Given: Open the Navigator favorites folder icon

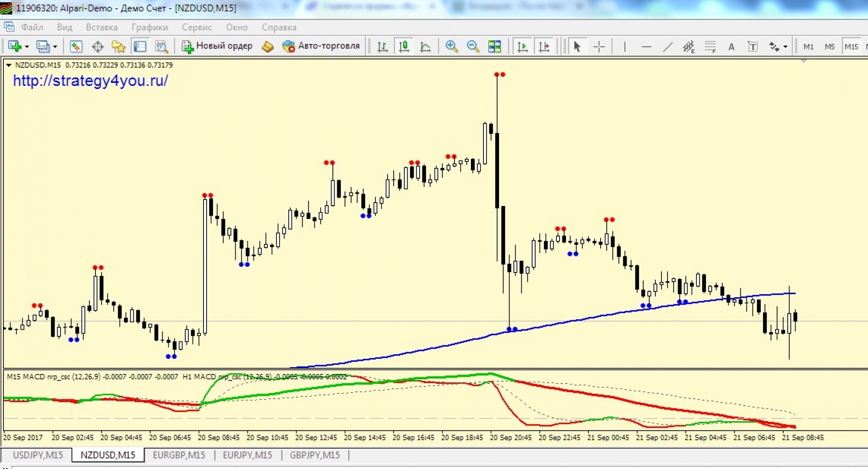Looking at the screenshot, I should click(x=118, y=46).
